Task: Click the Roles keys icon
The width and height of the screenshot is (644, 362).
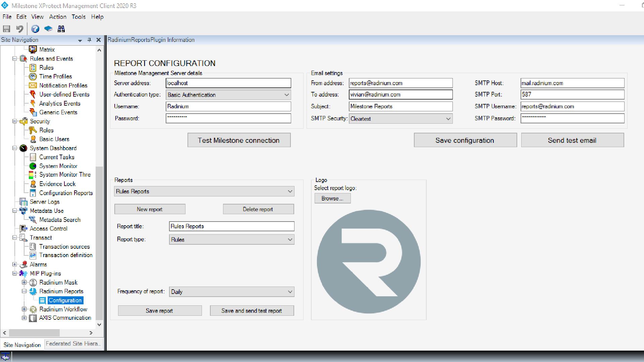Action: click(33, 130)
